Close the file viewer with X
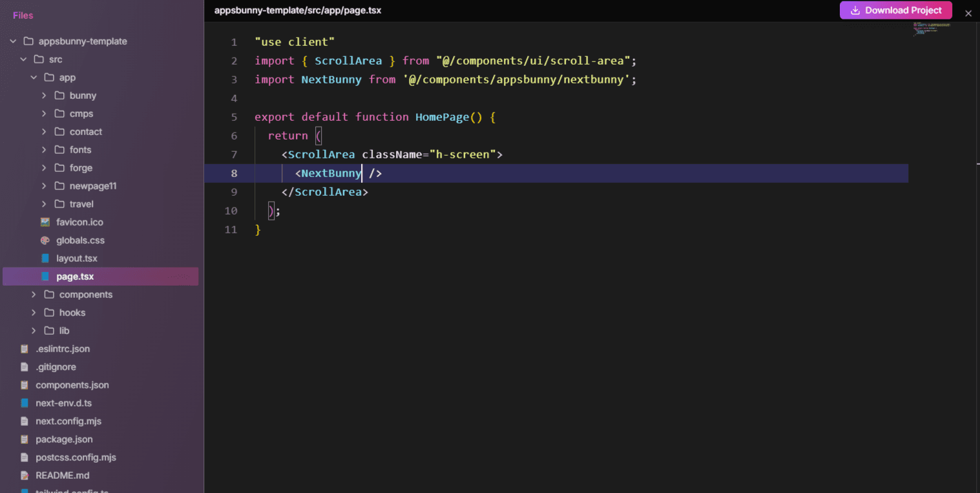 (x=968, y=13)
